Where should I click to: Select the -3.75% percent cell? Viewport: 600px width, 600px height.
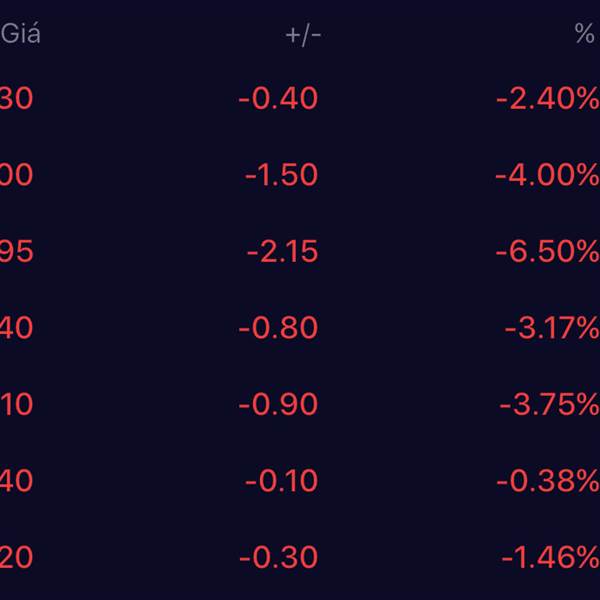(x=549, y=404)
